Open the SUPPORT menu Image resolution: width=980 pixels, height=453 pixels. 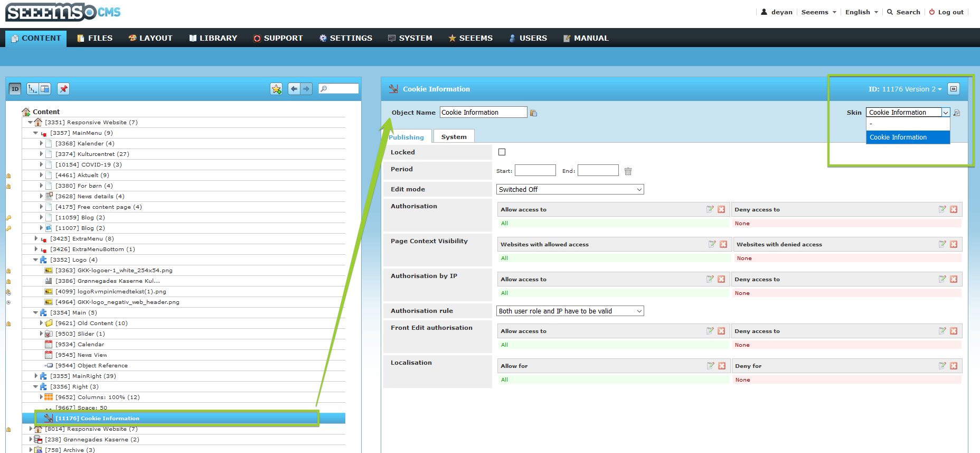[x=278, y=38]
